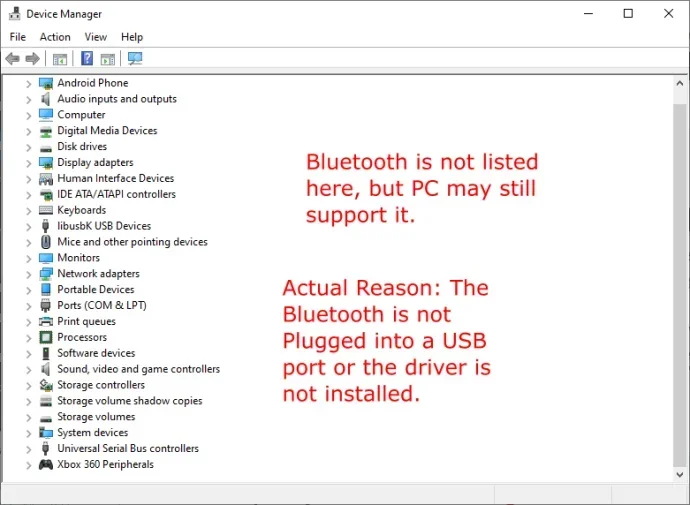Viewport: 690px width, 505px height.
Task: Expand the Monitors node
Action: [29, 258]
